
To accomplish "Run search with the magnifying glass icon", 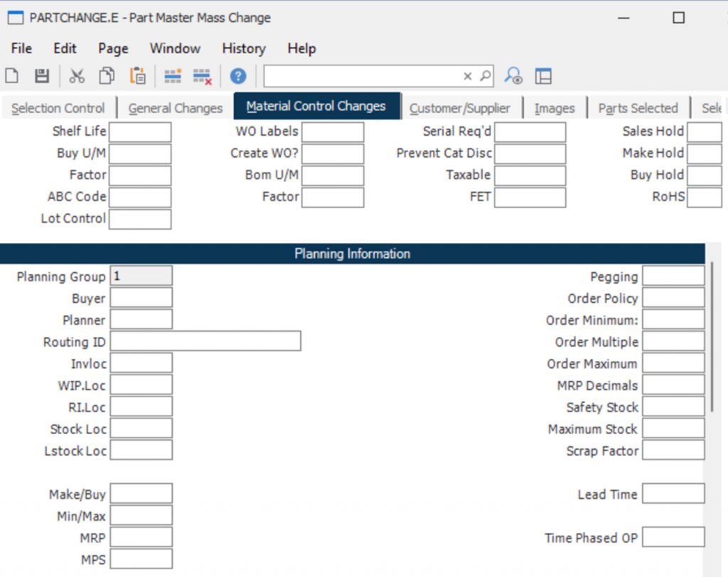I will point(485,75).
